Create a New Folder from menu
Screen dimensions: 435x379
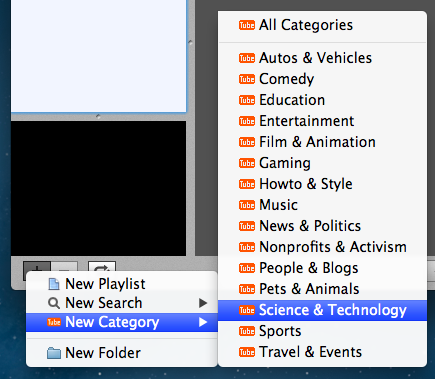click(x=122, y=353)
